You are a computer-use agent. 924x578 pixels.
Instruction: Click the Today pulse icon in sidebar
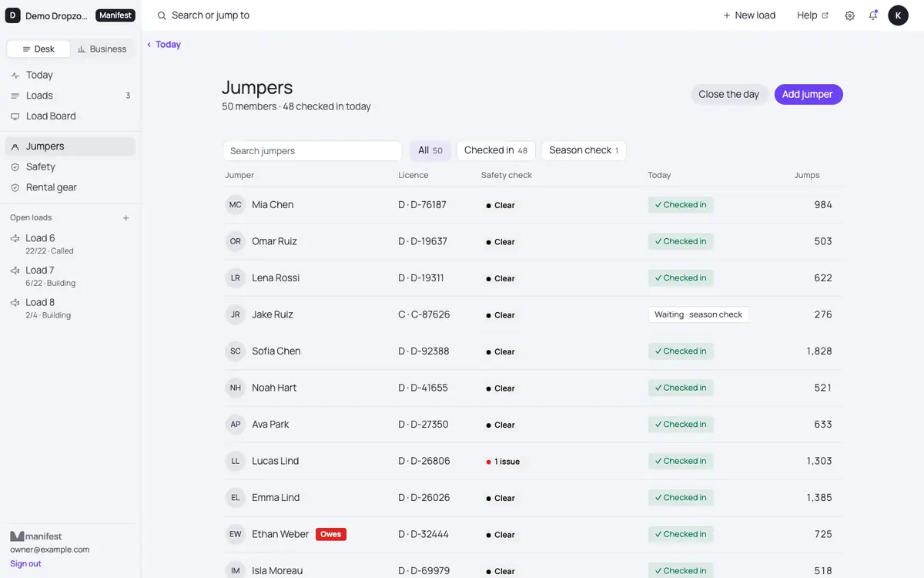pyautogui.click(x=15, y=76)
